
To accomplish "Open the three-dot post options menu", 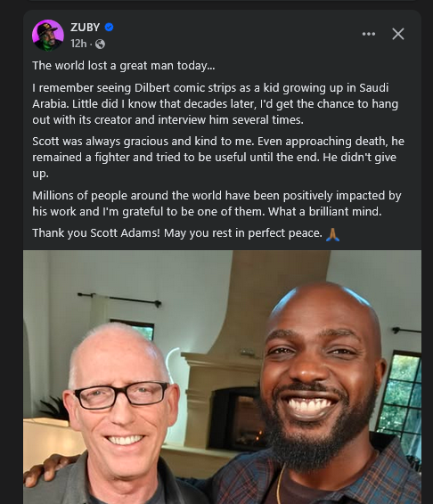I will [x=368, y=34].
